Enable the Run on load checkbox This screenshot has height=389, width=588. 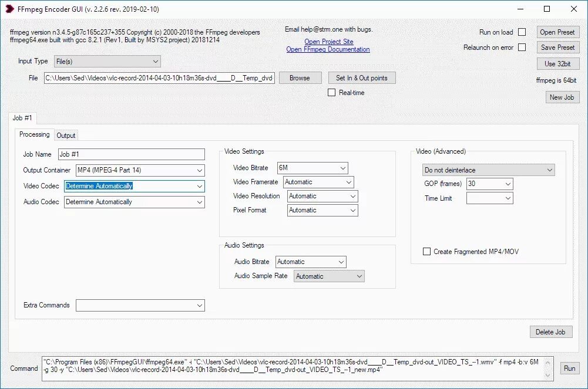[x=522, y=32]
